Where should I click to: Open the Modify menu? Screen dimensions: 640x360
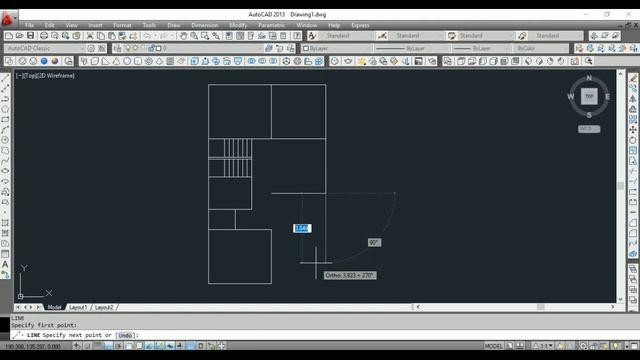click(x=238, y=25)
